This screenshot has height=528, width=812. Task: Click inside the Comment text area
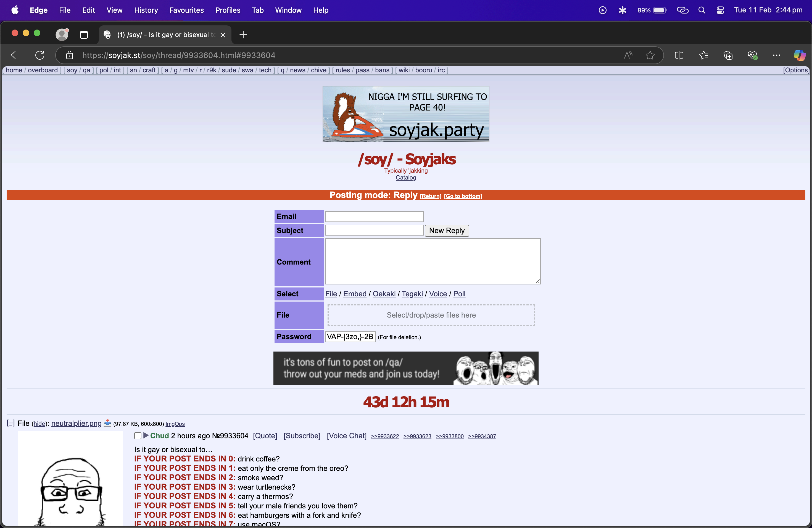(x=432, y=261)
